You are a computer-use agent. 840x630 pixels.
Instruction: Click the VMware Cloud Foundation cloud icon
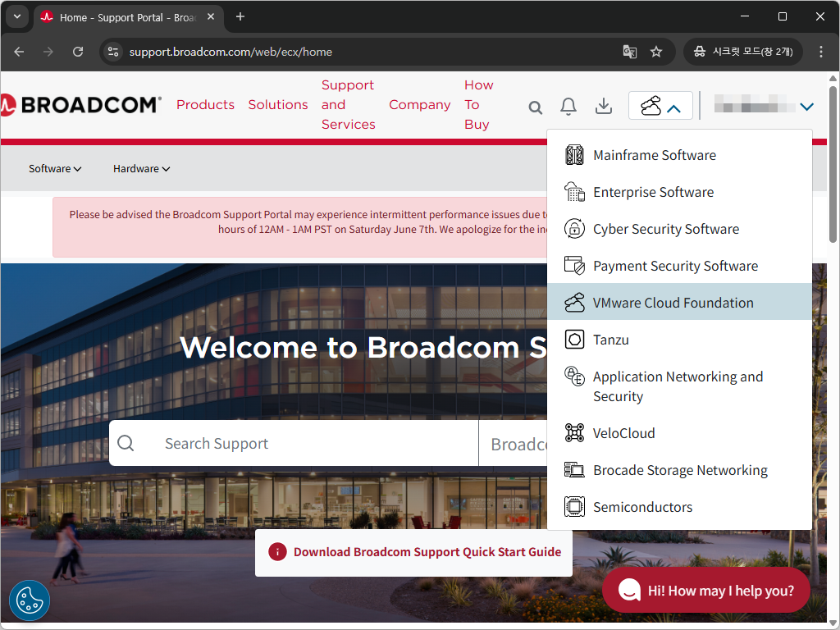click(574, 303)
